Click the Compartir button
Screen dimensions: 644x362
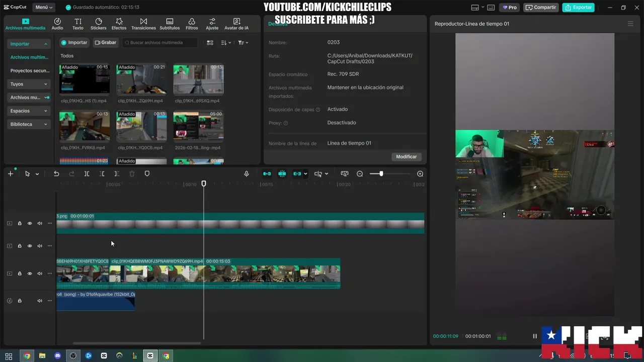pos(541,8)
